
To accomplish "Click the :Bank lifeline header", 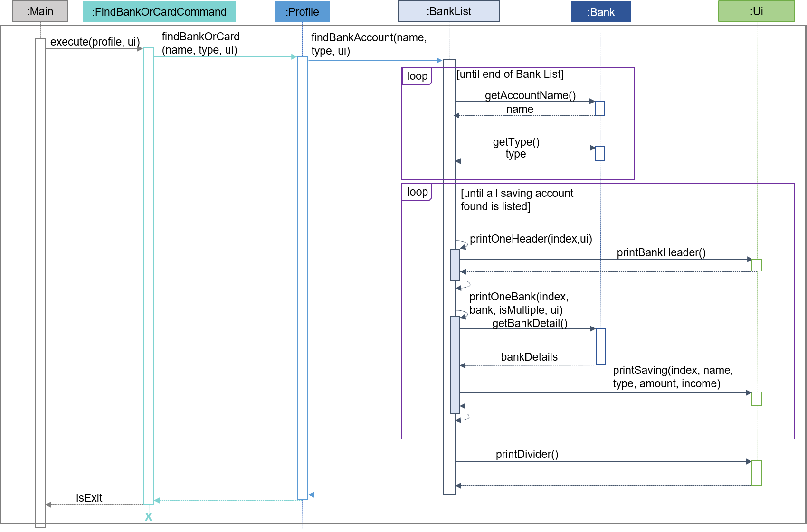I will (x=600, y=11).
